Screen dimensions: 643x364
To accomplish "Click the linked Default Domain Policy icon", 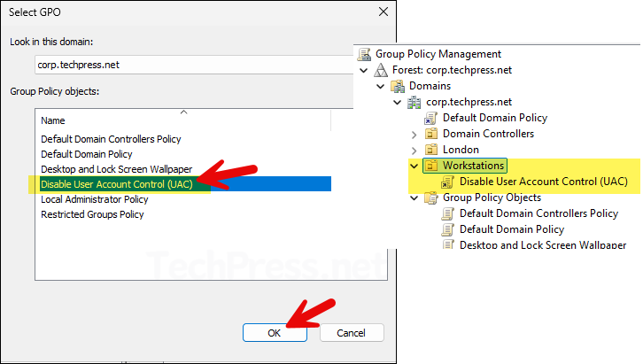I will click(x=430, y=118).
